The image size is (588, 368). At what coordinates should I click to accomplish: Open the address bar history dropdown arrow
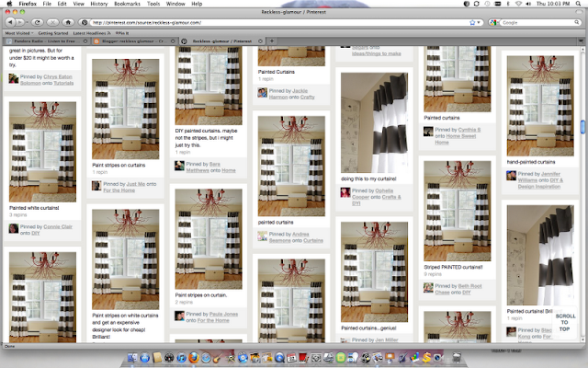(479, 22)
